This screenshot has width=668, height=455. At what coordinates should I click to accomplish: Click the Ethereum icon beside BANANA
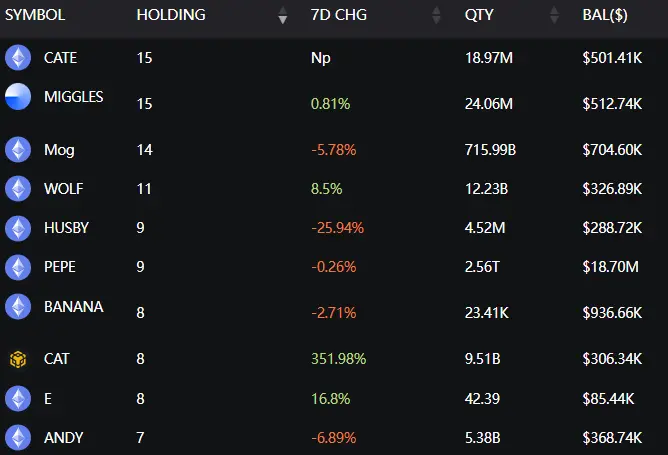[x=18, y=306]
